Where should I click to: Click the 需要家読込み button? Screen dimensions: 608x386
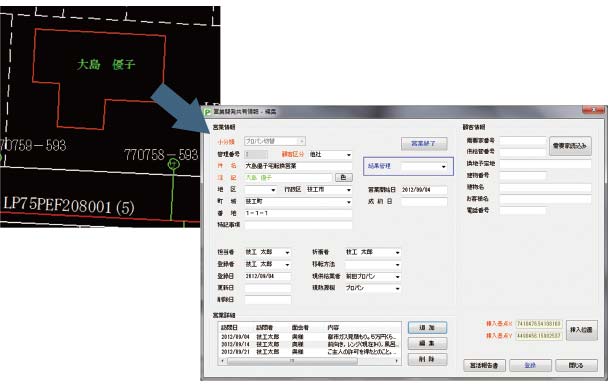coord(570,146)
